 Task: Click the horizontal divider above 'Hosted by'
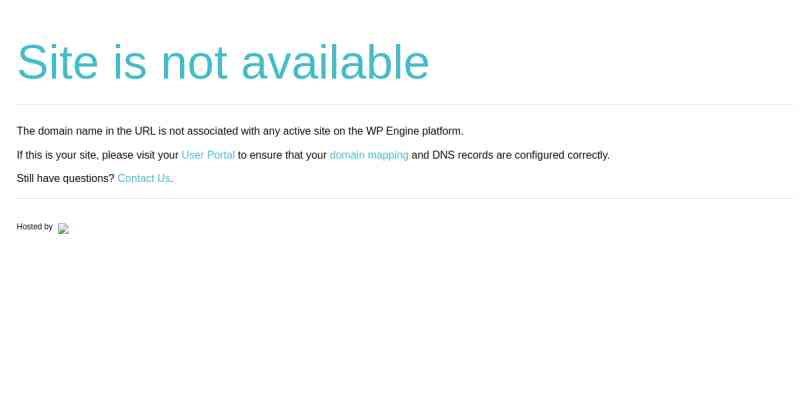tap(404, 198)
